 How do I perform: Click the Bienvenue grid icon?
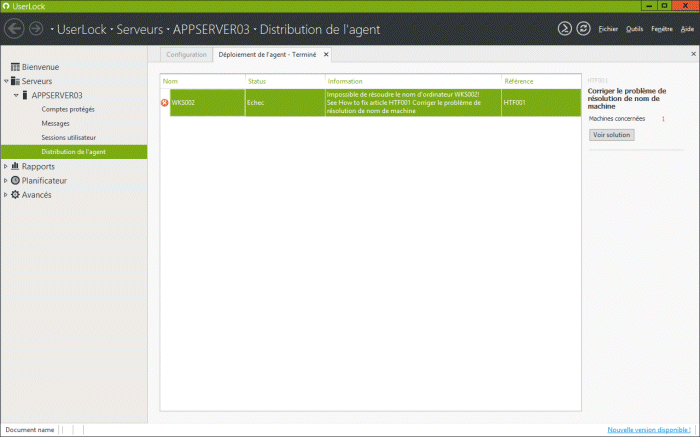[15, 67]
